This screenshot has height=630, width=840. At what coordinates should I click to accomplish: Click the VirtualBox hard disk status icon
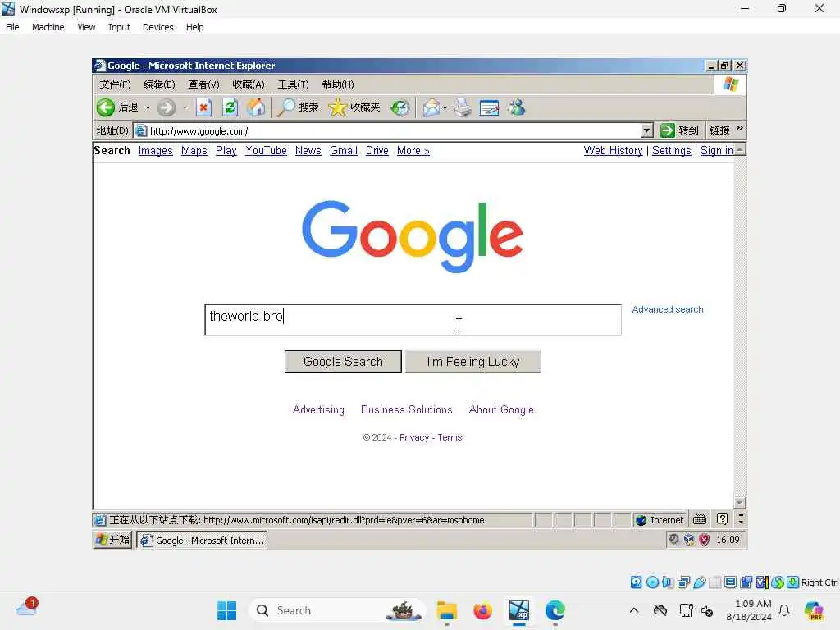pos(636,582)
